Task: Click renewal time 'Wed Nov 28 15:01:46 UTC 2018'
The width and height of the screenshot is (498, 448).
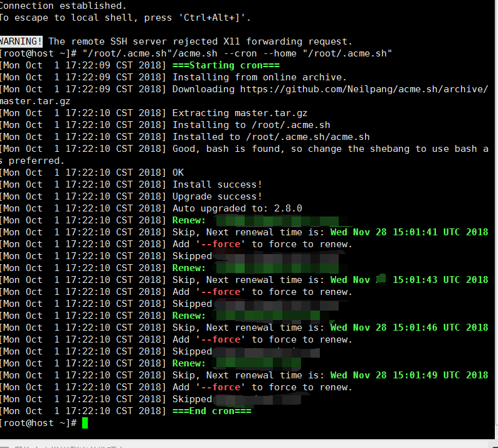Action: click(409, 328)
